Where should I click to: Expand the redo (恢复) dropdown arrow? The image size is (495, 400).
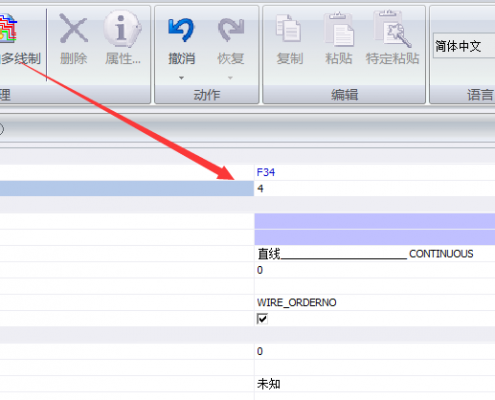230,78
